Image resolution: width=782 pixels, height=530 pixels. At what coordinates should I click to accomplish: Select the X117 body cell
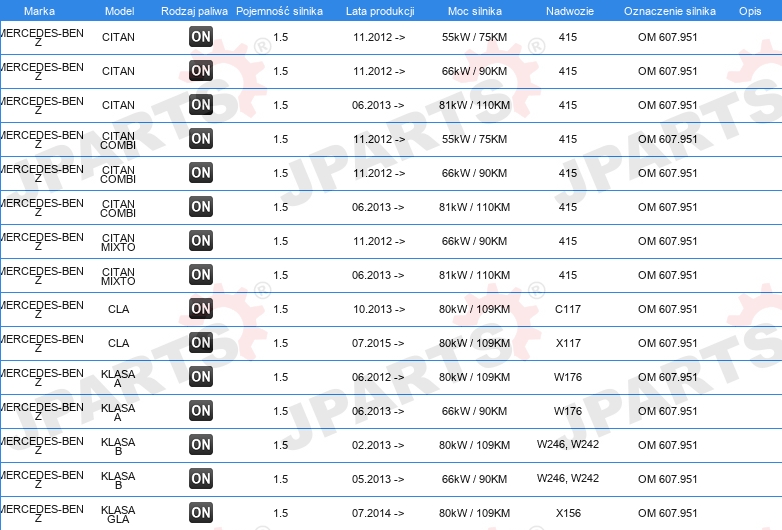[568, 343]
